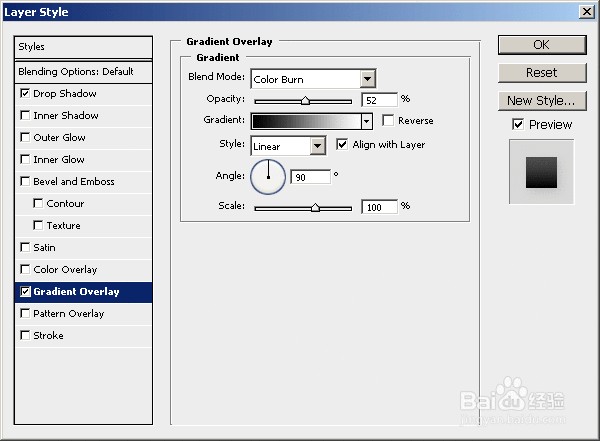This screenshot has width=600, height=441.
Task: Select the Inner Shadow label
Action: [x=66, y=115]
